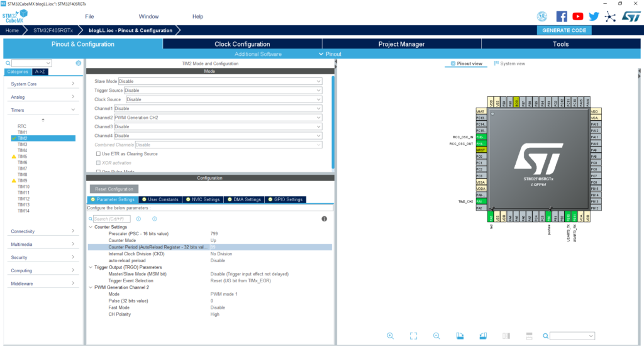Image resolution: width=644 pixels, height=349 pixels.
Task: Open ST Facebook page icon
Action: (x=562, y=16)
